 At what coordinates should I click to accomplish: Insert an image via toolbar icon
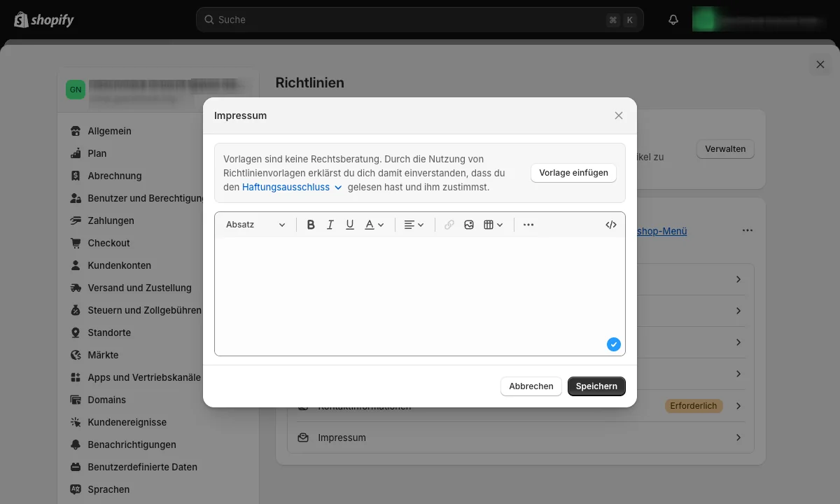point(469,225)
